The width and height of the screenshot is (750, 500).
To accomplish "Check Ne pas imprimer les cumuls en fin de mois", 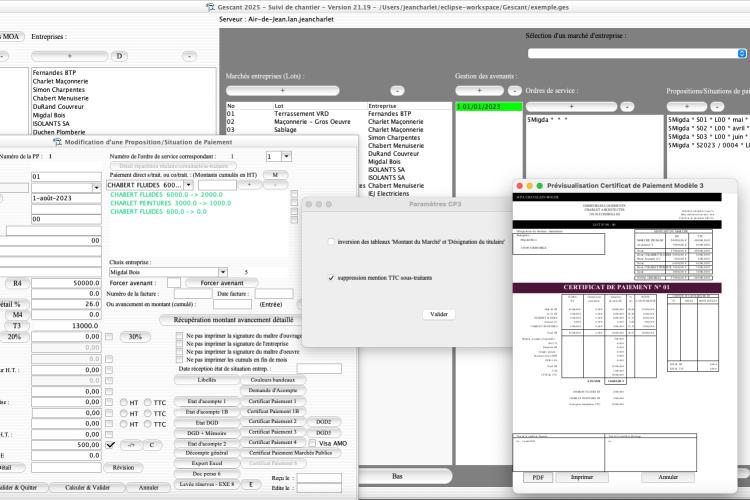I will pos(179,359).
